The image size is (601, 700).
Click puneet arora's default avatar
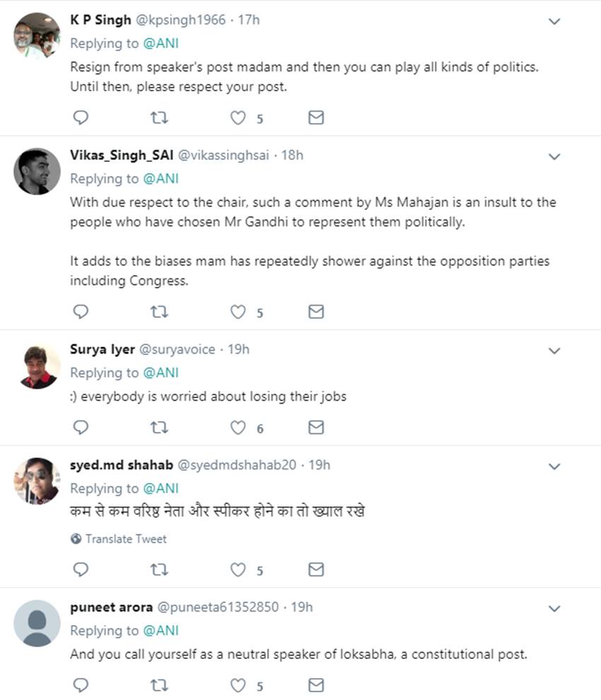[x=37, y=623]
